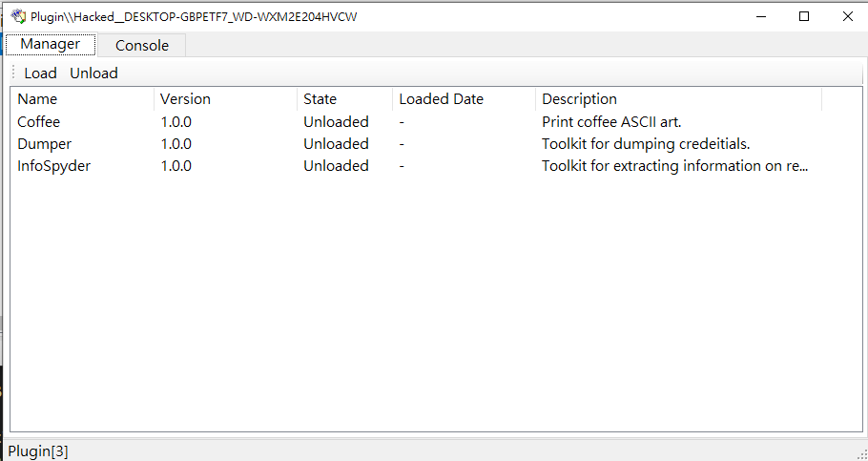Maximize the Plugin window
868x461 pixels.
pos(804,16)
